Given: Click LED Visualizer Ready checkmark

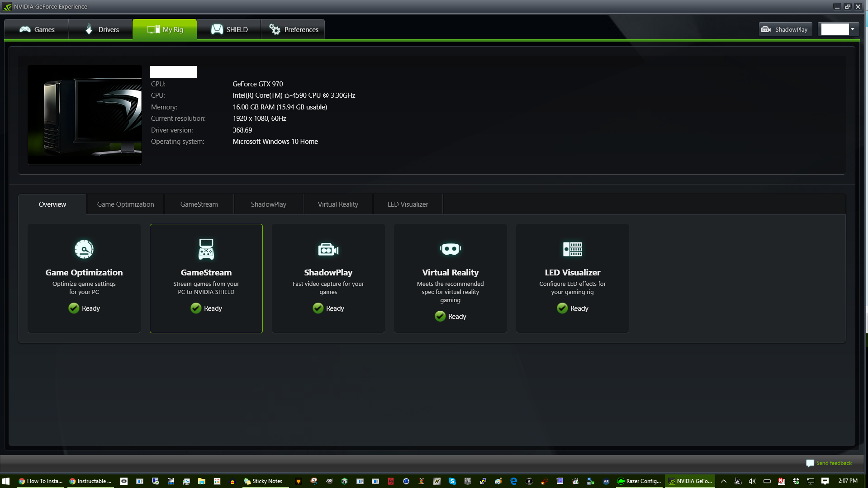Looking at the screenshot, I should pyautogui.click(x=562, y=308).
